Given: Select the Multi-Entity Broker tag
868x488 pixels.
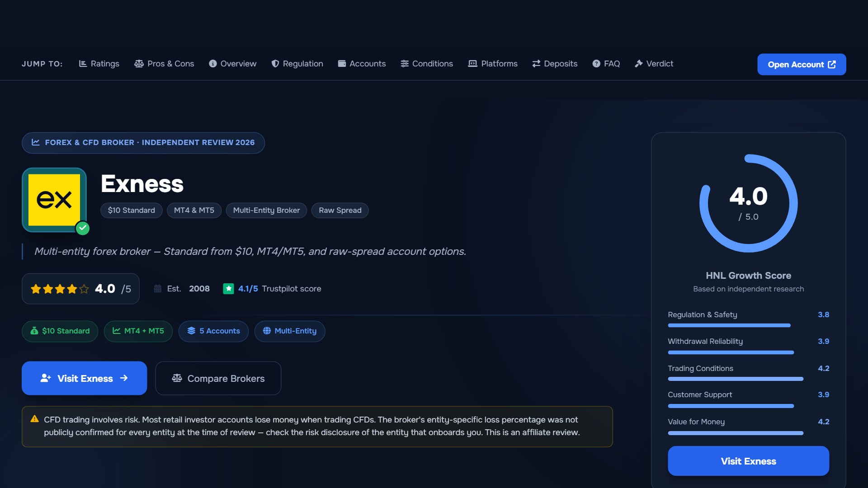Looking at the screenshot, I should point(266,211).
